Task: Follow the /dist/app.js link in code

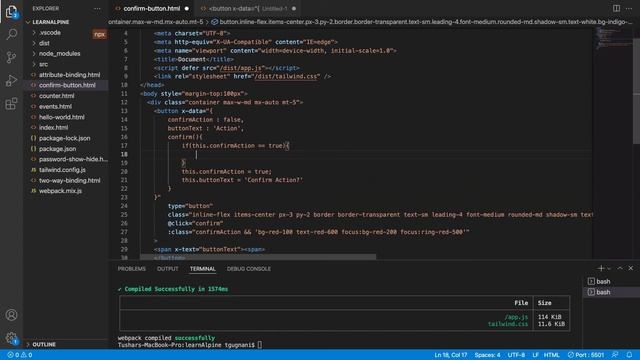Action: [x=242, y=68]
